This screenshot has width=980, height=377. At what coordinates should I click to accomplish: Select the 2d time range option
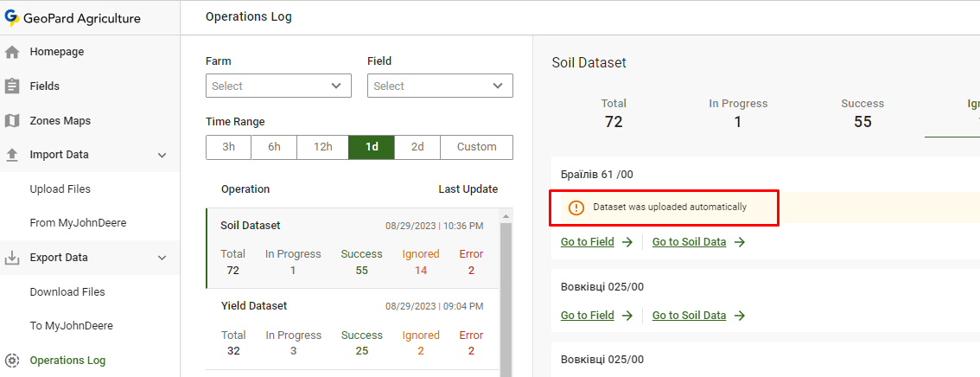(x=417, y=147)
